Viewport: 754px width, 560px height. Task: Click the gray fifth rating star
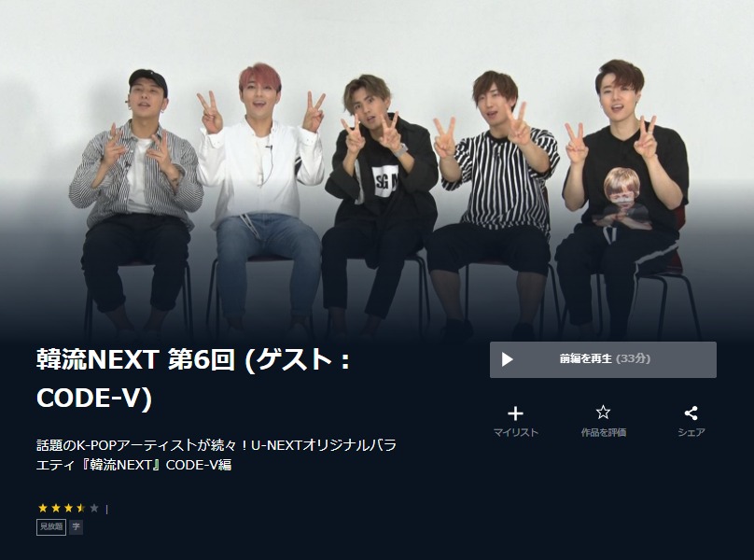coord(94,508)
